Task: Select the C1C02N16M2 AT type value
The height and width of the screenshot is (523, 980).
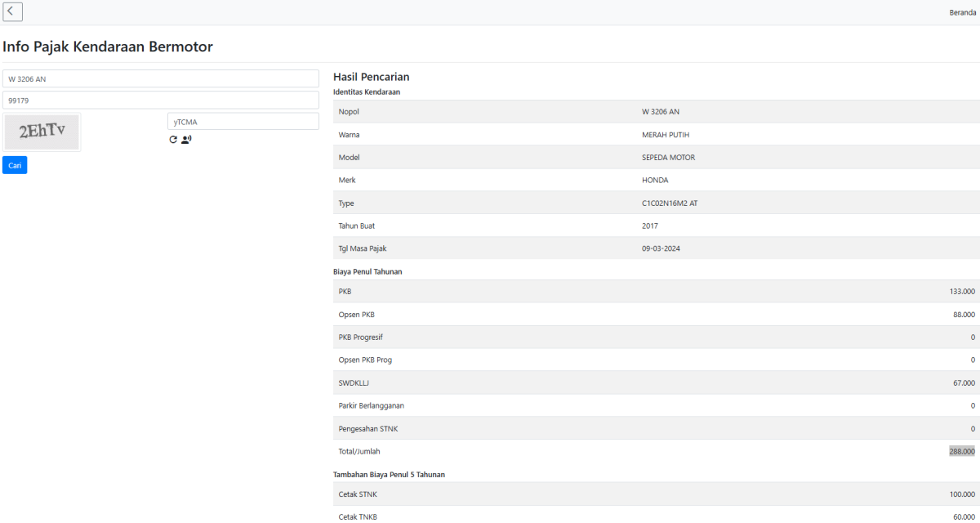Action: click(670, 203)
